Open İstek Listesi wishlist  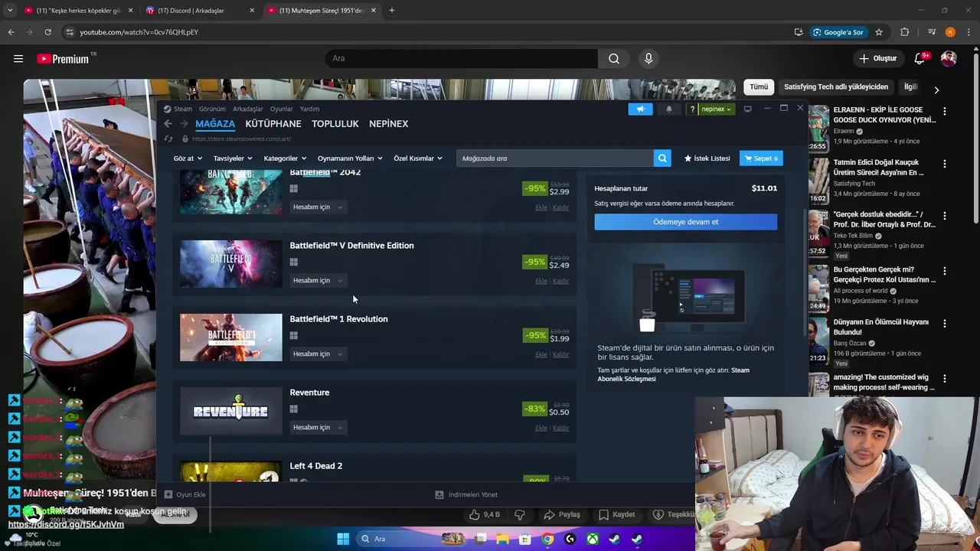(x=707, y=158)
